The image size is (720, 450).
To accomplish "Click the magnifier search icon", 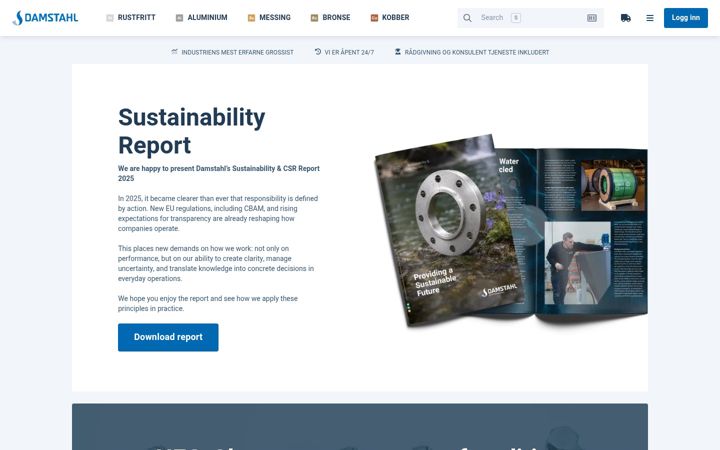I will coord(467,18).
